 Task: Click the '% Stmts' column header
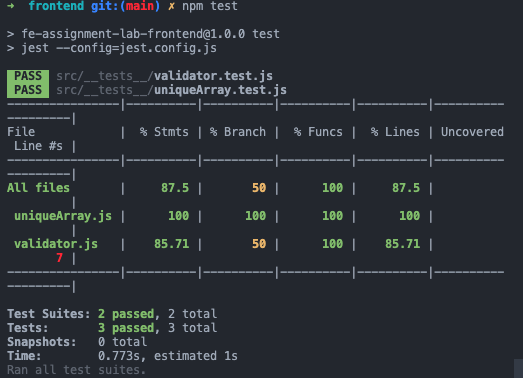click(164, 132)
